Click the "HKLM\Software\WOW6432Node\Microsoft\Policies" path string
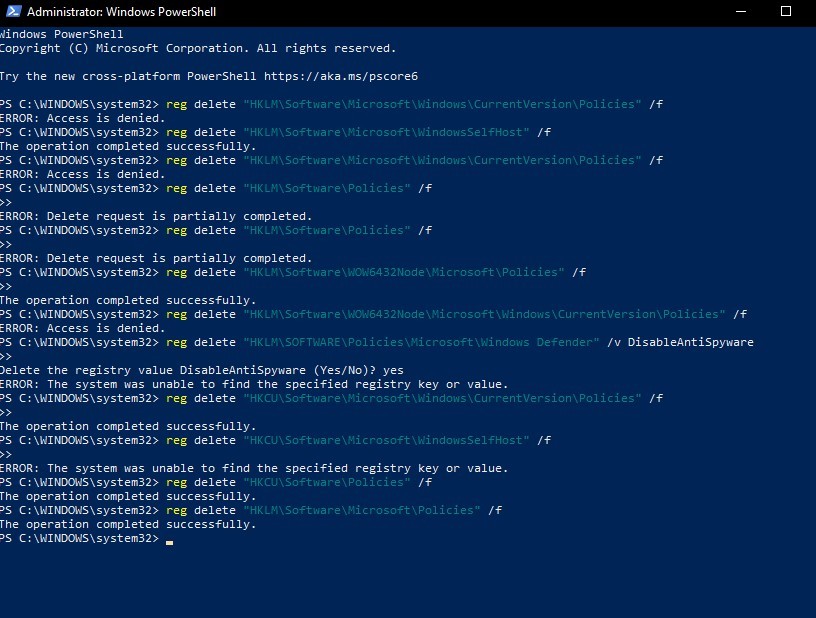Viewport: 816px width, 618px height. click(x=404, y=272)
